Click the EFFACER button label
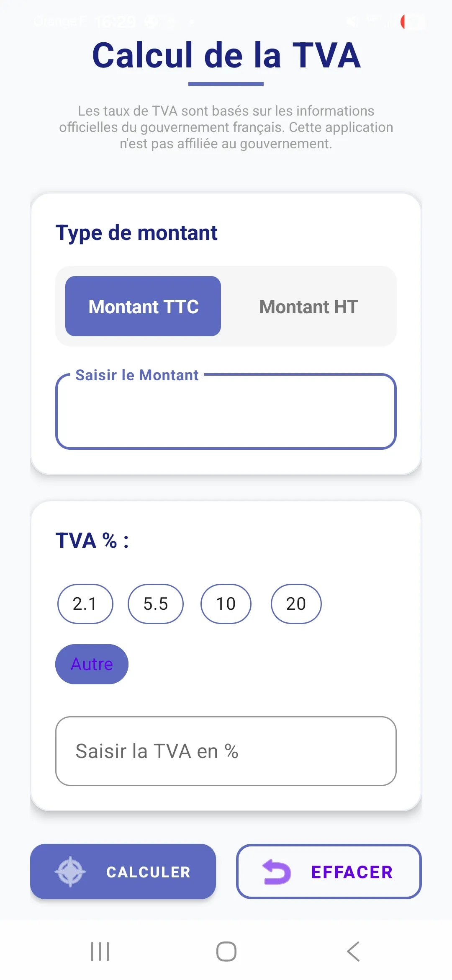Screen dimensions: 452x980 pos(352,872)
